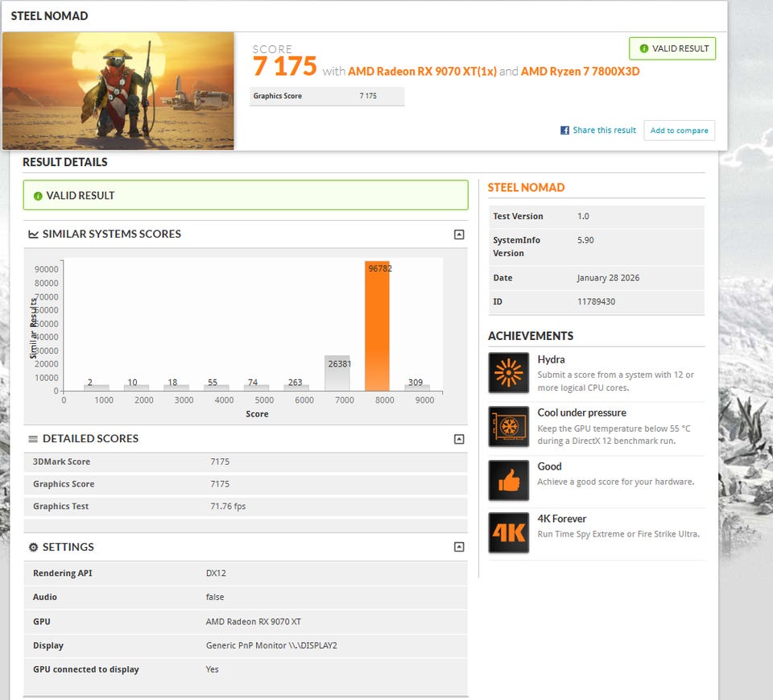Click the Hydra achievement icon
This screenshot has height=700, width=773.
point(508,372)
